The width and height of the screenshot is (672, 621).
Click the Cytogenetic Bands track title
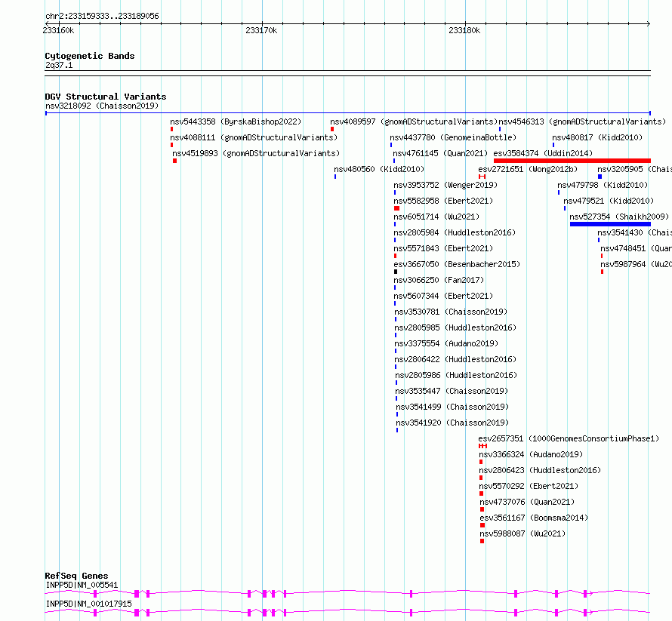90,56
